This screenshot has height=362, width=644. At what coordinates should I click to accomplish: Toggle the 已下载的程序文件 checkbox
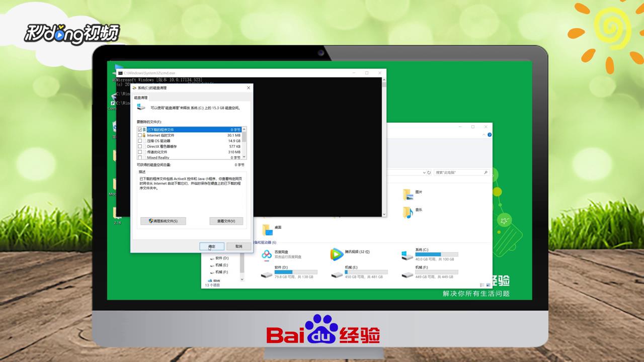coord(140,130)
